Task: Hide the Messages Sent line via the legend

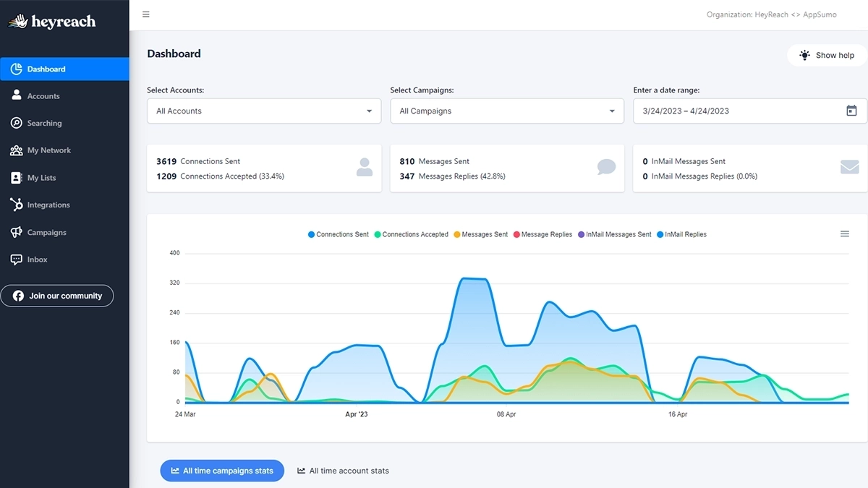Action: [480, 234]
